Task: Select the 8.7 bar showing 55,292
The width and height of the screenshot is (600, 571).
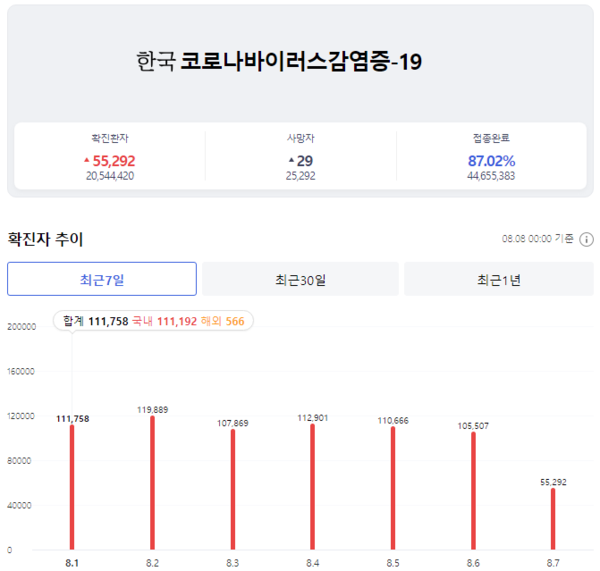Action: (553, 519)
